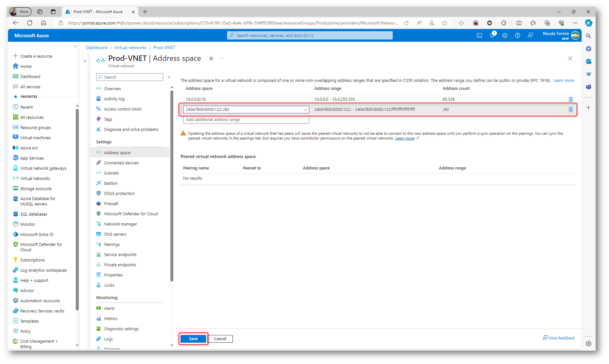Open Give feedback link
609x364 pixels.
(559, 338)
